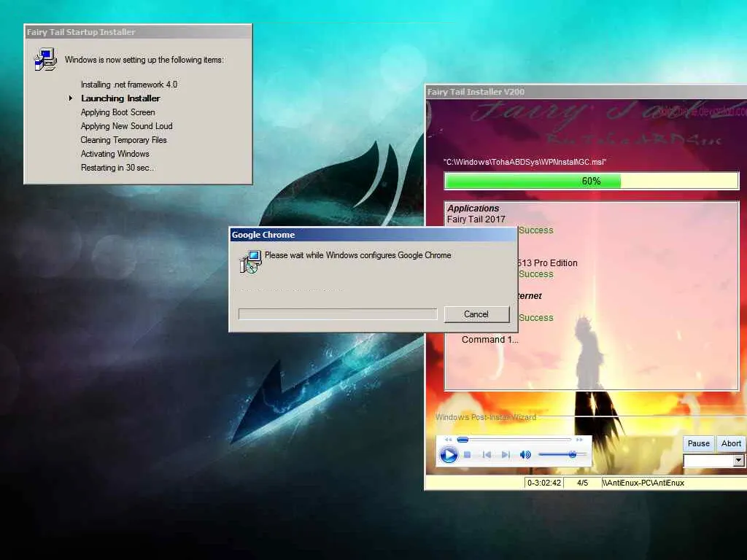Click the arrow marker beside Launching Installer

click(71, 98)
